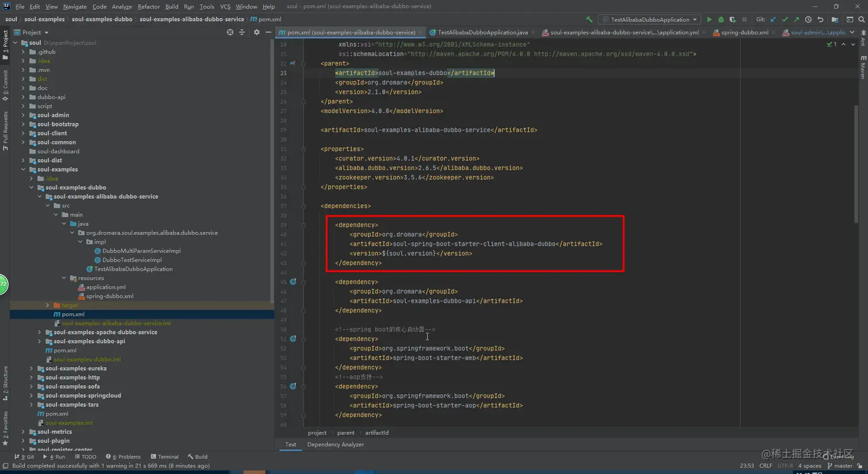Click gutter icon on line 45
868x474 pixels.
293,282
